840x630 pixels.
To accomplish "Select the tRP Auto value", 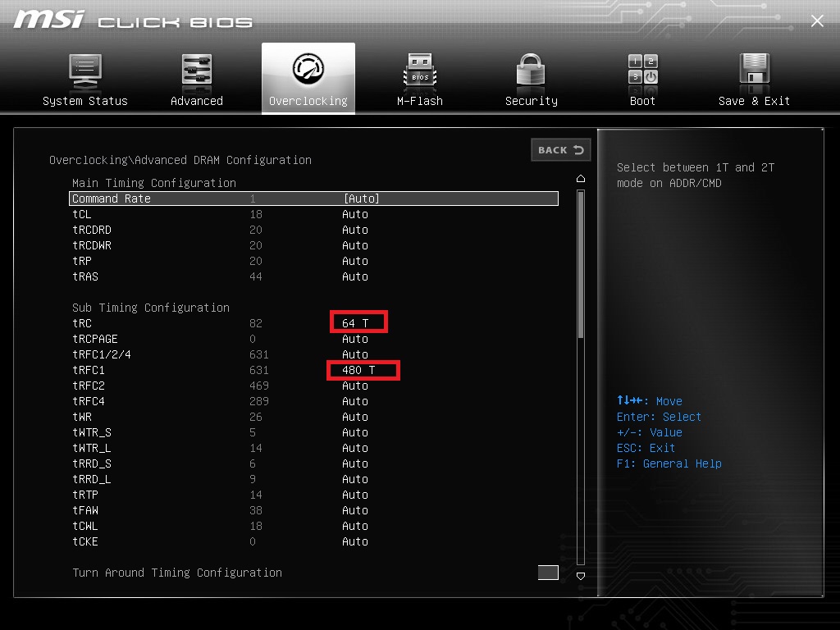I will [x=355, y=261].
